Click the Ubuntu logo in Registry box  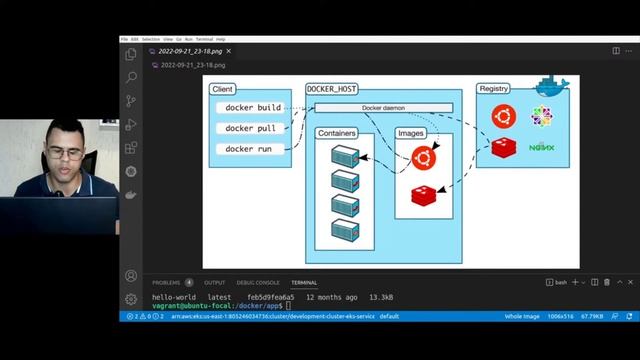point(504,116)
